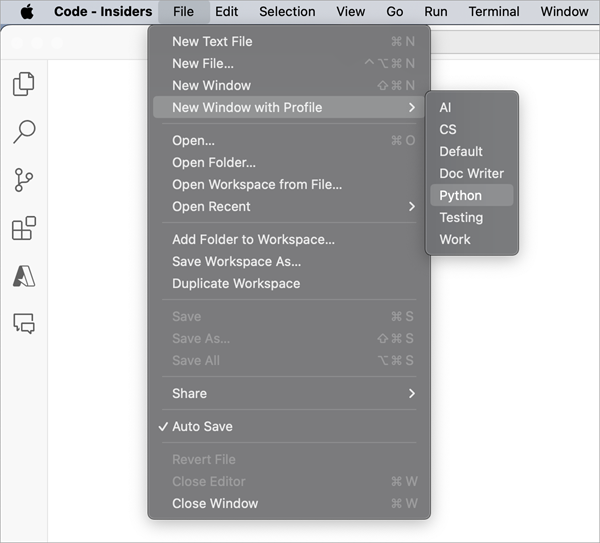Viewport: 600px width, 543px height.
Task: Toggle the Auto Save option
Action: click(x=202, y=426)
